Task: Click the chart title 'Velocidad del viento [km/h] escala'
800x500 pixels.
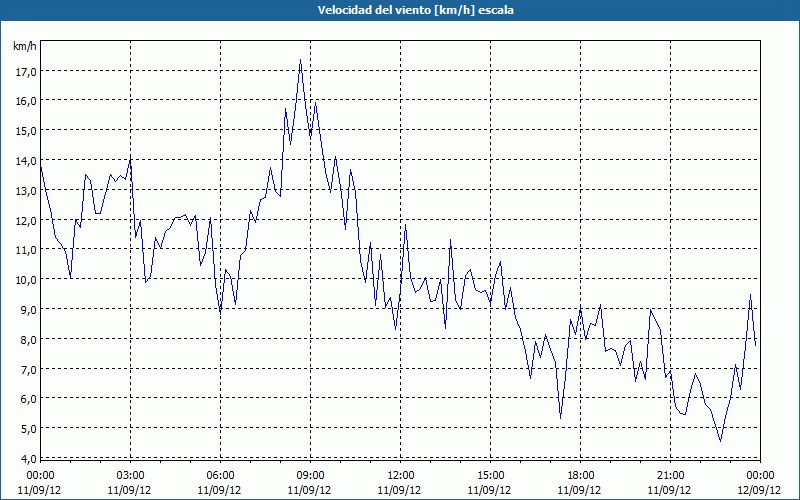Action: pyautogui.click(x=415, y=10)
